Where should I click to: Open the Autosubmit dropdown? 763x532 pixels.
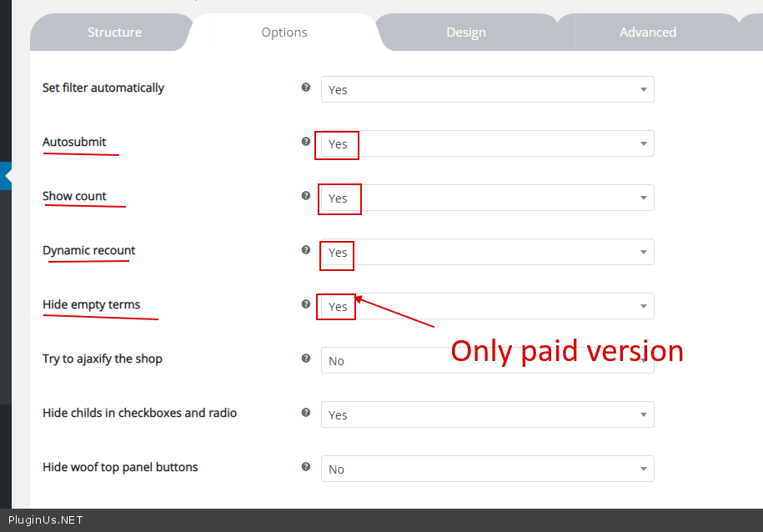pos(487,143)
